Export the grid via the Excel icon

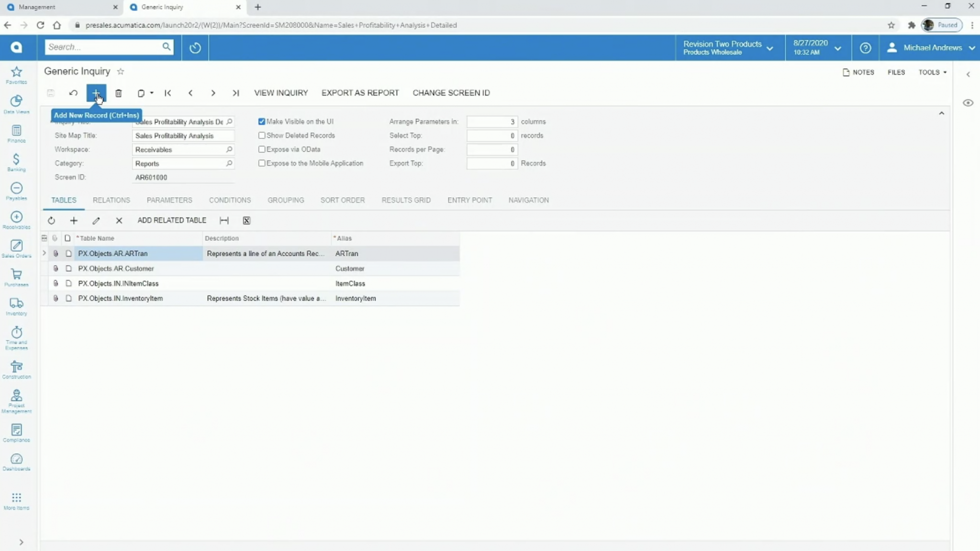point(246,220)
